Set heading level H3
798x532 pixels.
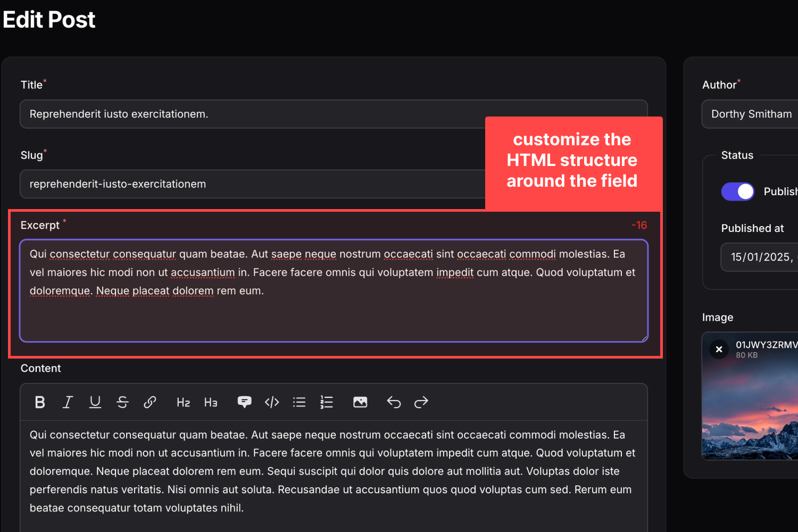(x=211, y=402)
